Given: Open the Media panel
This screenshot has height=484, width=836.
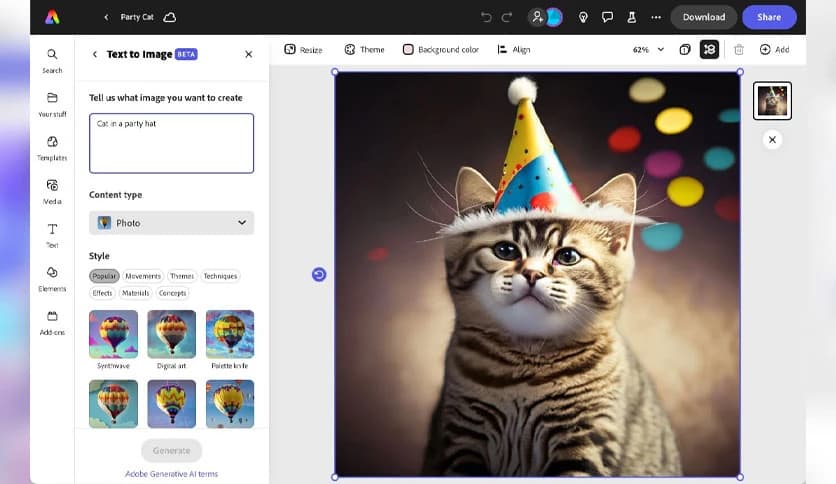Looking at the screenshot, I should (52, 191).
